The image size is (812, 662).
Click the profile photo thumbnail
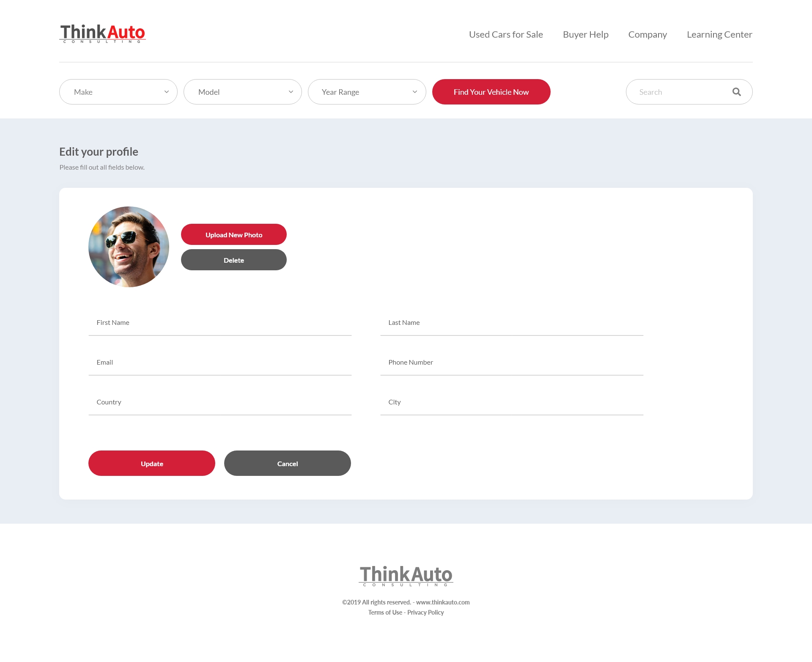click(129, 247)
